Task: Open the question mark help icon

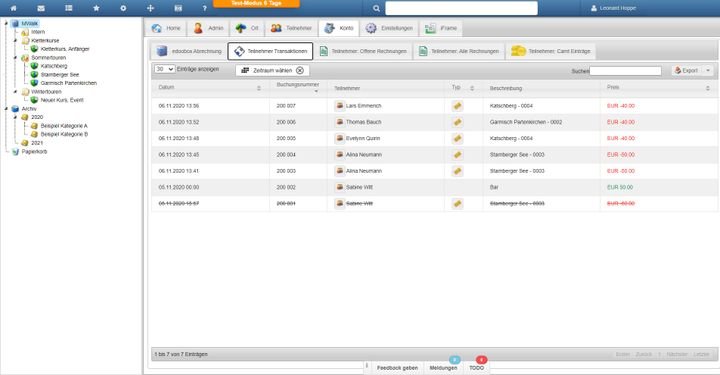Action: click(204, 8)
